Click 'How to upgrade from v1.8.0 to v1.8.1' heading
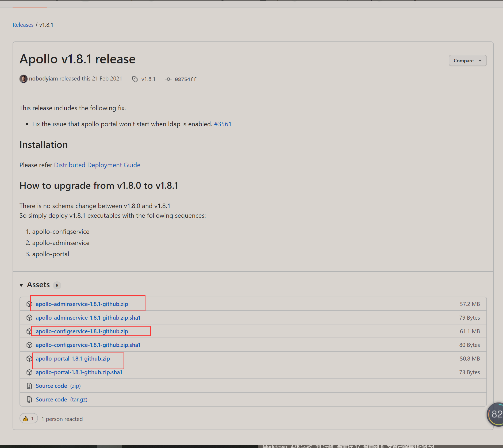Viewport: 503px width, 448px height. pyautogui.click(x=99, y=186)
